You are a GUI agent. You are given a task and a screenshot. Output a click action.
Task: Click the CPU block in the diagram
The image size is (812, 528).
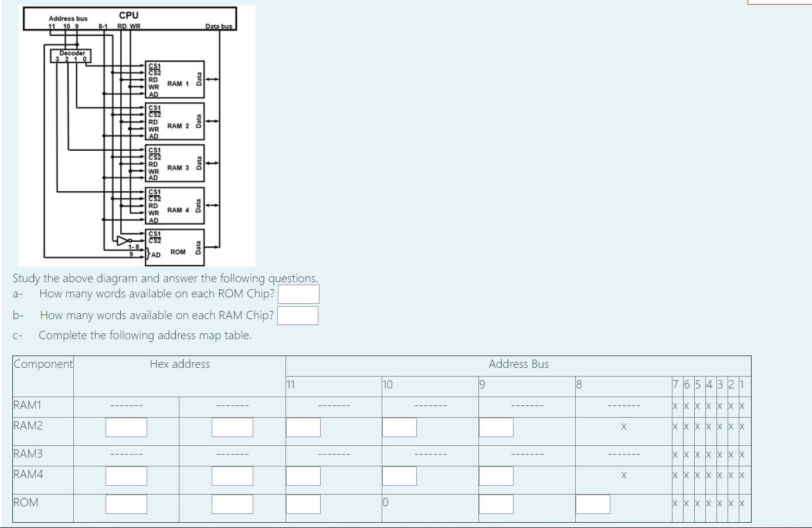129,16
